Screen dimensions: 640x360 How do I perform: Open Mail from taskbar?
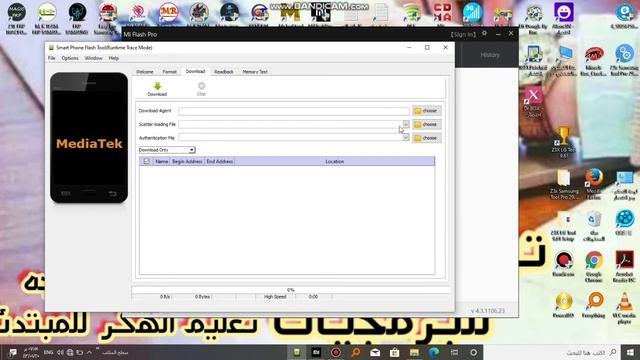point(375,352)
